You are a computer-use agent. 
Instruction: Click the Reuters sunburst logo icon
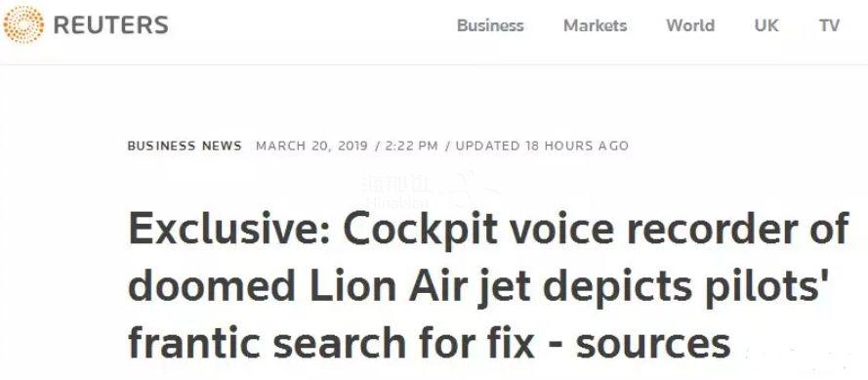pos(23,25)
